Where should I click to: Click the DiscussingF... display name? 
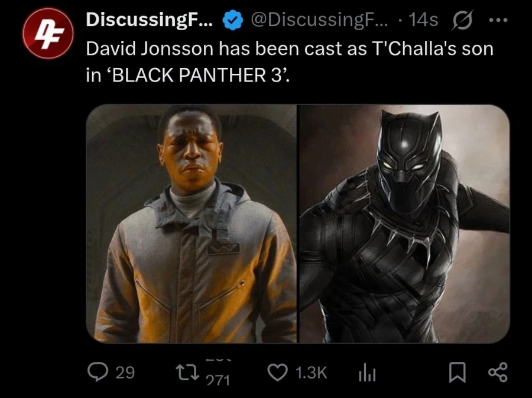150,20
